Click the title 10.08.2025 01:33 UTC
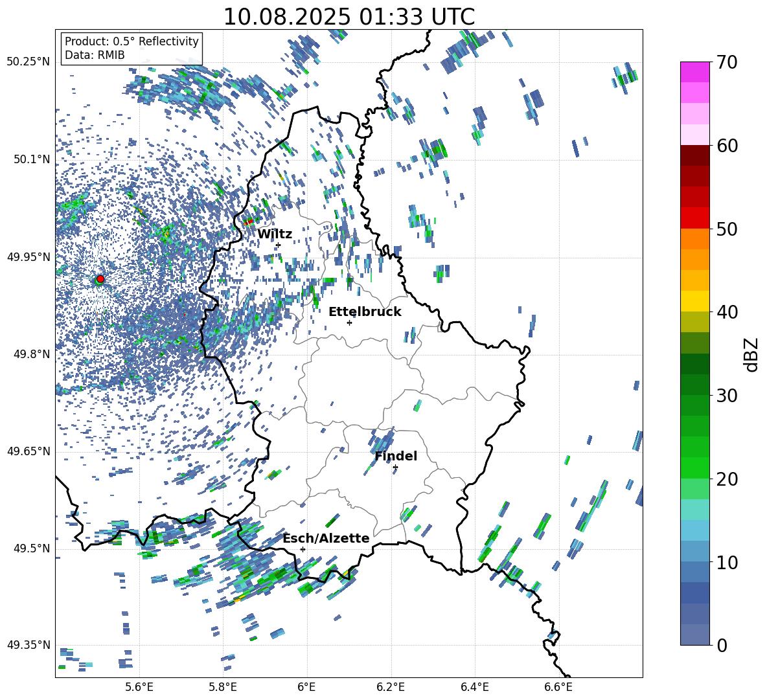767x700 pixels. pyautogui.click(x=349, y=17)
